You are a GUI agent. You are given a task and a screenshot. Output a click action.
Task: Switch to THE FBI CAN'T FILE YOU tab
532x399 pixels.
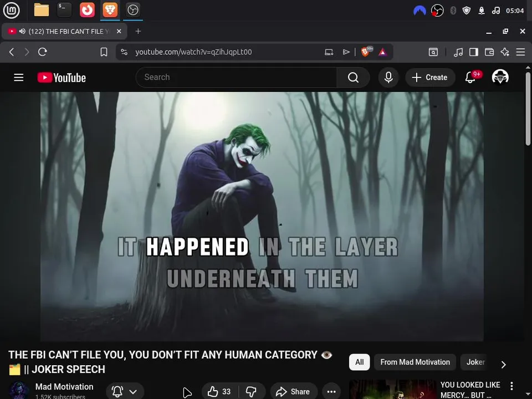pyautogui.click(x=64, y=31)
